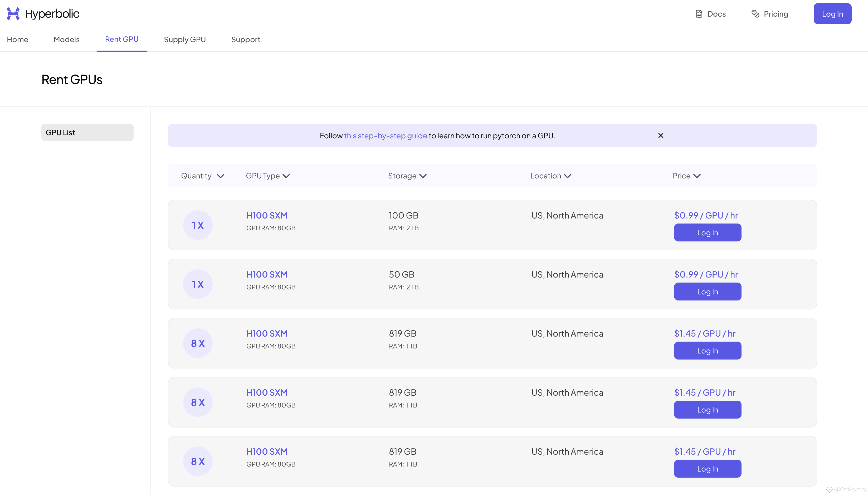Click Log In on the 100 GB H100 listing
The width and height of the screenshot is (868, 495).
point(707,232)
